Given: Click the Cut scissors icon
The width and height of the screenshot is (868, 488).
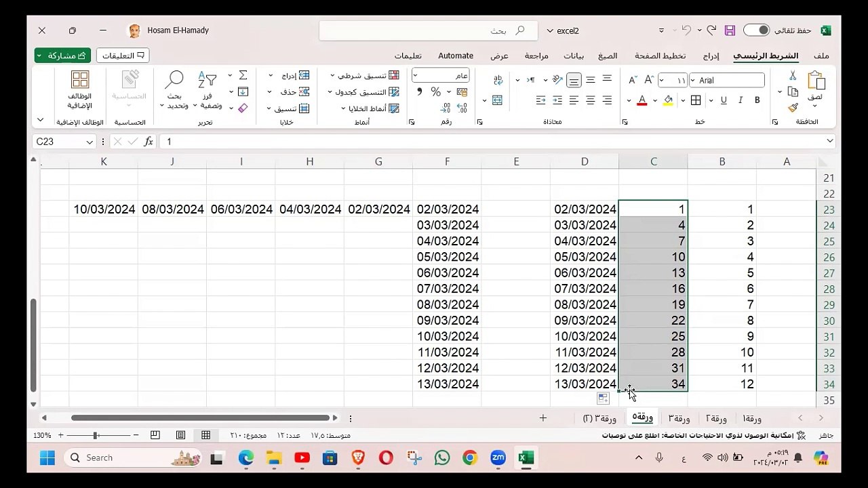Looking at the screenshot, I should [793, 75].
